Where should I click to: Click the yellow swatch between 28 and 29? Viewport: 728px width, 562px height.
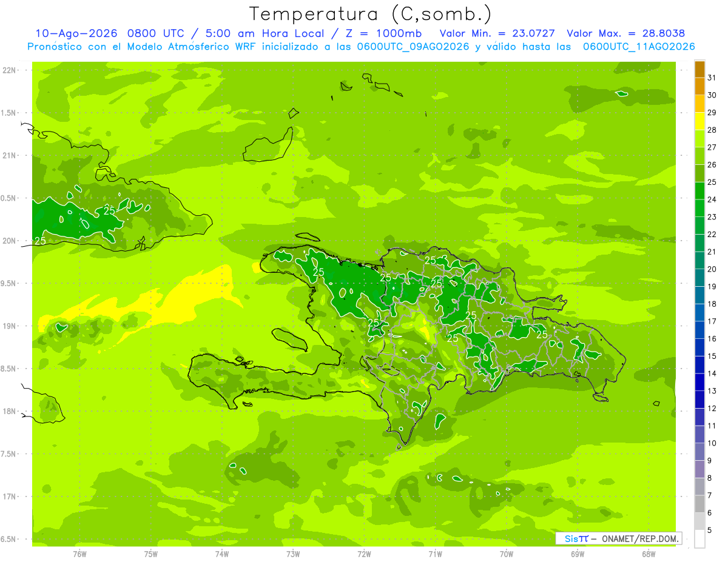[699, 121]
